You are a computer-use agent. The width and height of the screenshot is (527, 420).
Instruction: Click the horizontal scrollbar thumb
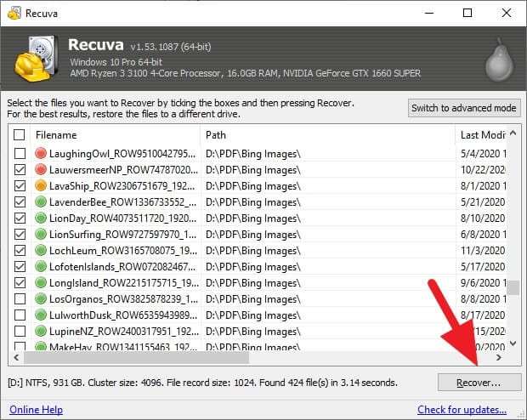(136, 357)
